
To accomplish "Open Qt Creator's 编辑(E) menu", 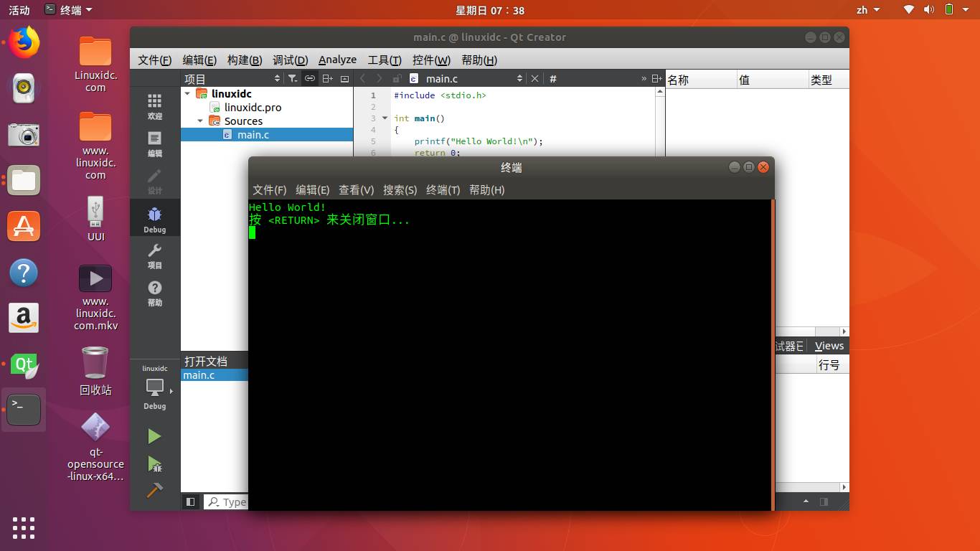I will pos(199,60).
